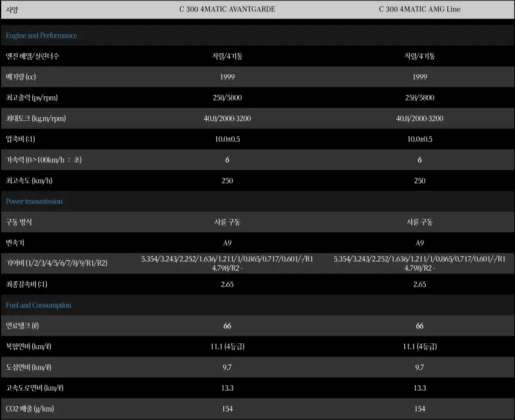
Task: Click AMG Line transmission value A9
Action: (x=420, y=243)
